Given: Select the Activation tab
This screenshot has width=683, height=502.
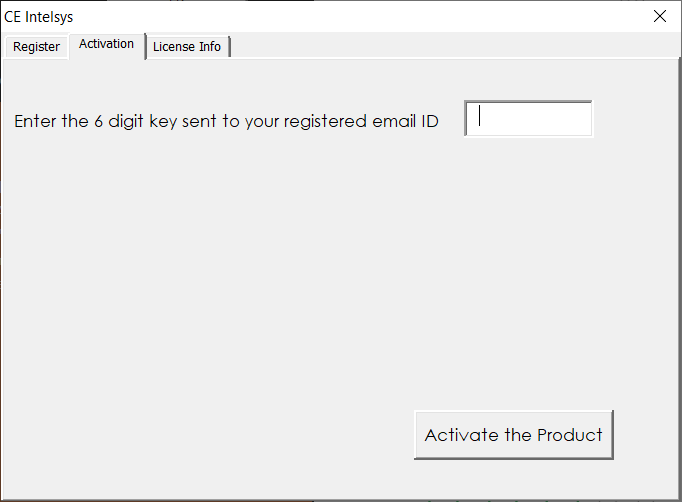Looking at the screenshot, I should (106, 44).
